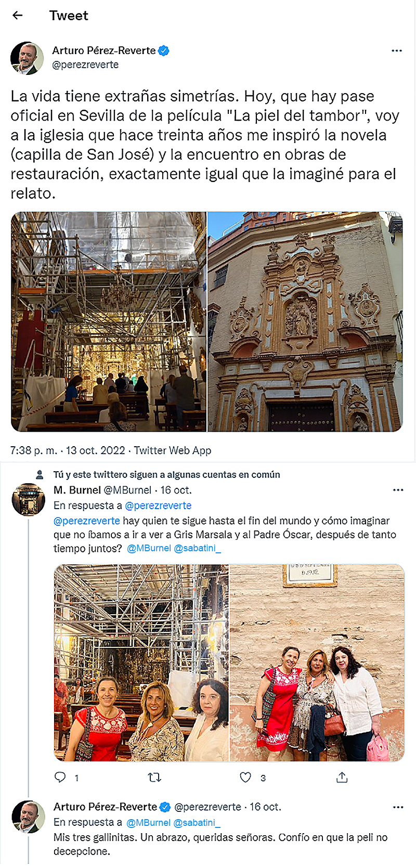416x868 pixels.
Task: Click @MBurnel in Pérez-Reverte's reply header
Action: pyautogui.click(x=148, y=822)
